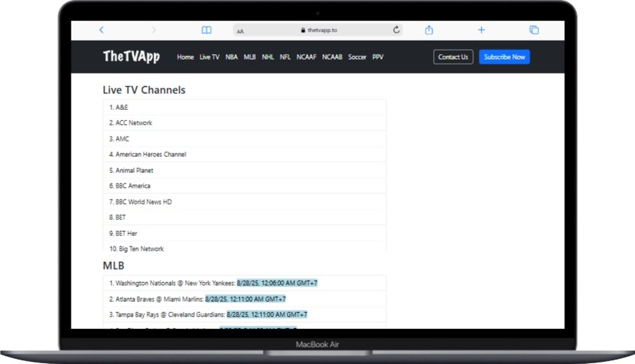Open the Live TV menu item
Screen dimensions: 635x364
tap(210, 57)
